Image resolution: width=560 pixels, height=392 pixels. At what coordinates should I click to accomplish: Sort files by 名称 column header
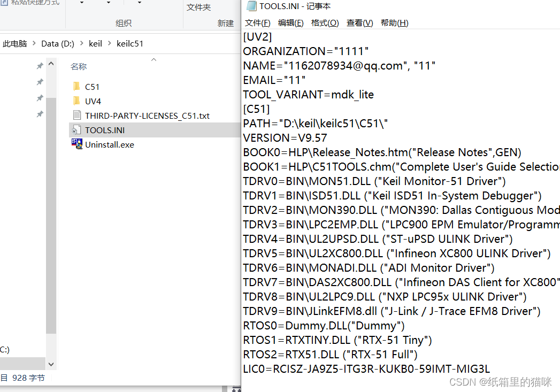coord(79,66)
